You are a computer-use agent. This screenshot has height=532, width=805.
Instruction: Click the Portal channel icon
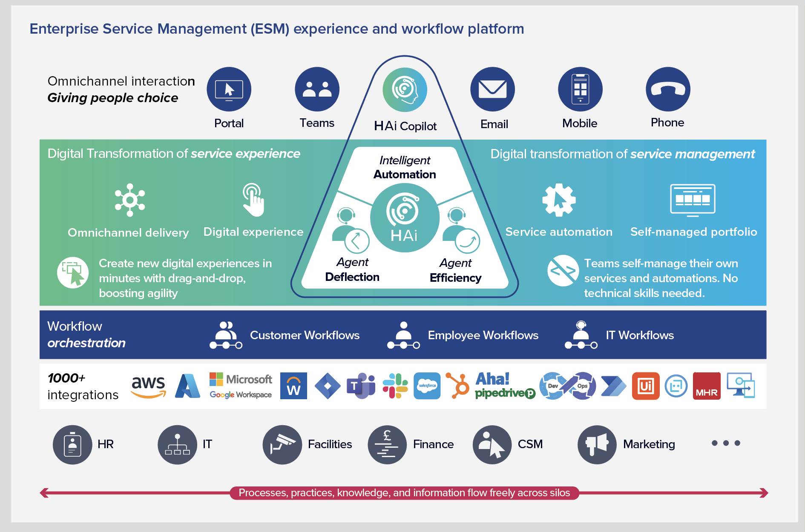pyautogui.click(x=229, y=89)
